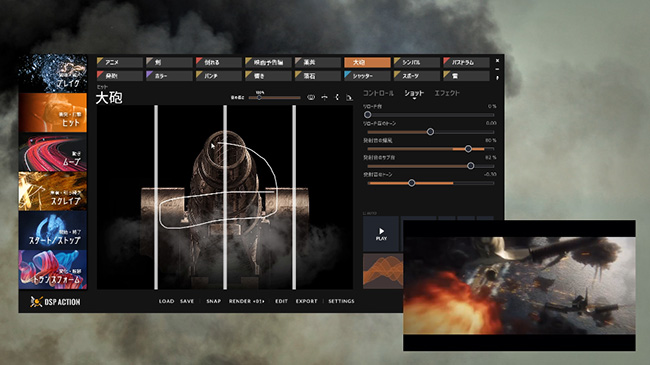
Task: Click the bracket-shaped icon in pad toolbar
Action: pos(337,97)
